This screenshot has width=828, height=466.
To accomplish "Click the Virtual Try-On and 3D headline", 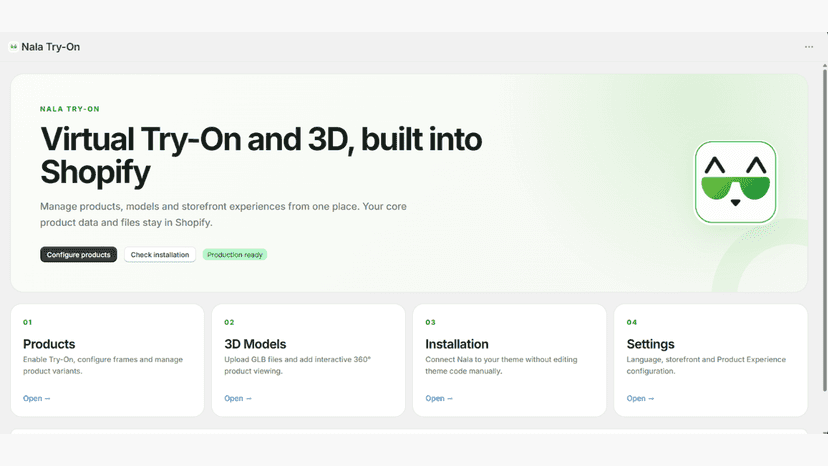I will tap(261, 155).
